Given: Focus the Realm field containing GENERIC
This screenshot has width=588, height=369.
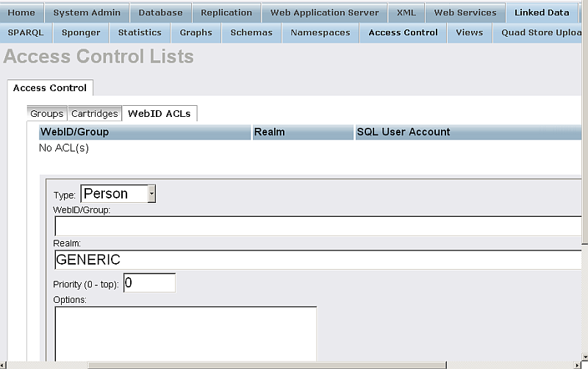Looking at the screenshot, I should tap(318, 260).
